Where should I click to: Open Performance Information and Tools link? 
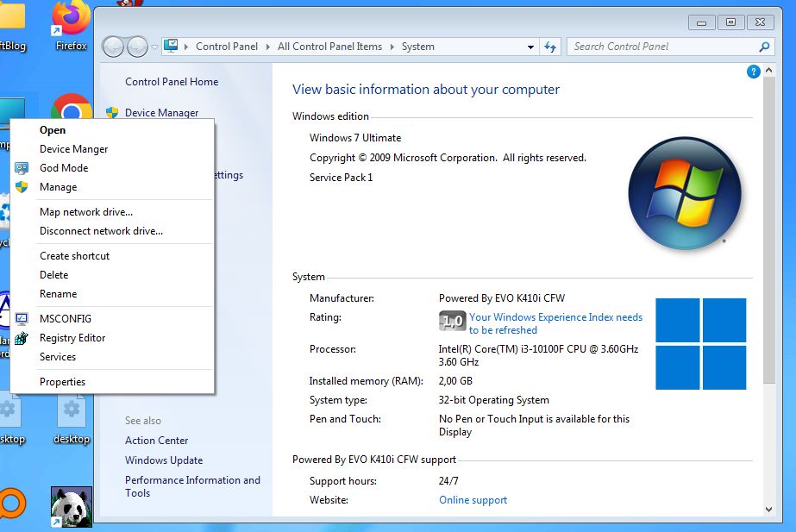coord(192,486)
